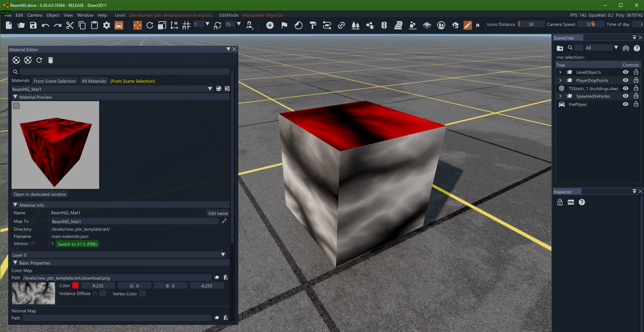Open the grid snap size dropdown
Screen dimensions: 644x332
point(207,24)
